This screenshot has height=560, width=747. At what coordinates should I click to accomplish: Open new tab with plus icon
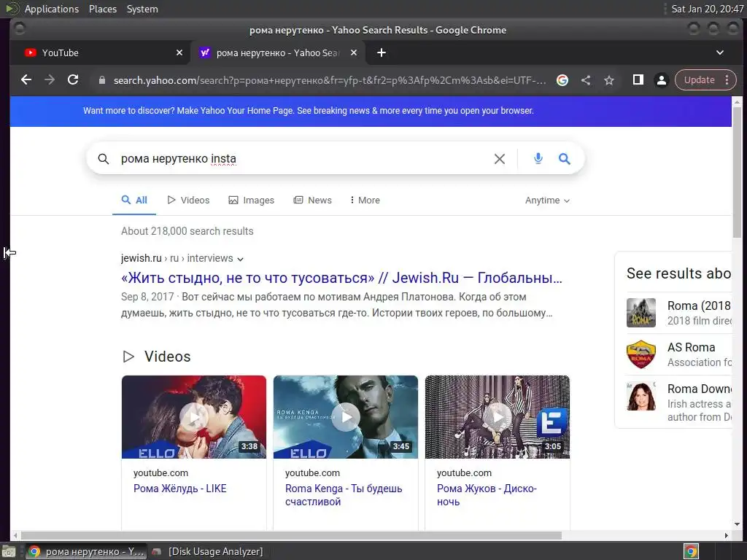pos(381,52)
